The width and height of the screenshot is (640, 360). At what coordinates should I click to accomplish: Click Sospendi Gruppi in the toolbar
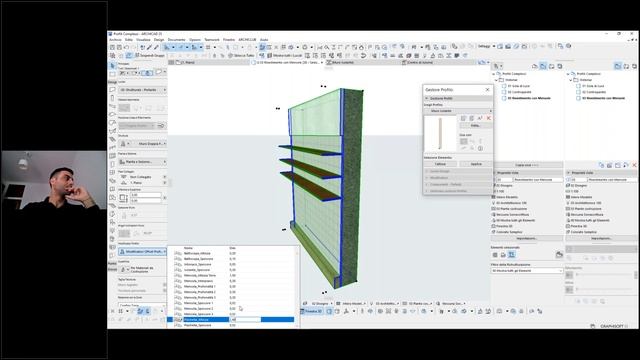click(149, 56)
